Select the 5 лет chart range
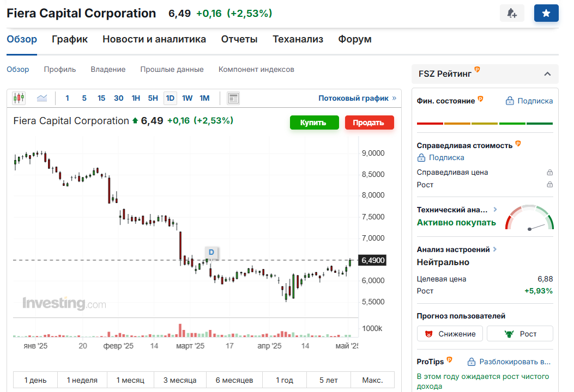Image resolution: width=574 pixels, height=392 pixels. (328, 380)
